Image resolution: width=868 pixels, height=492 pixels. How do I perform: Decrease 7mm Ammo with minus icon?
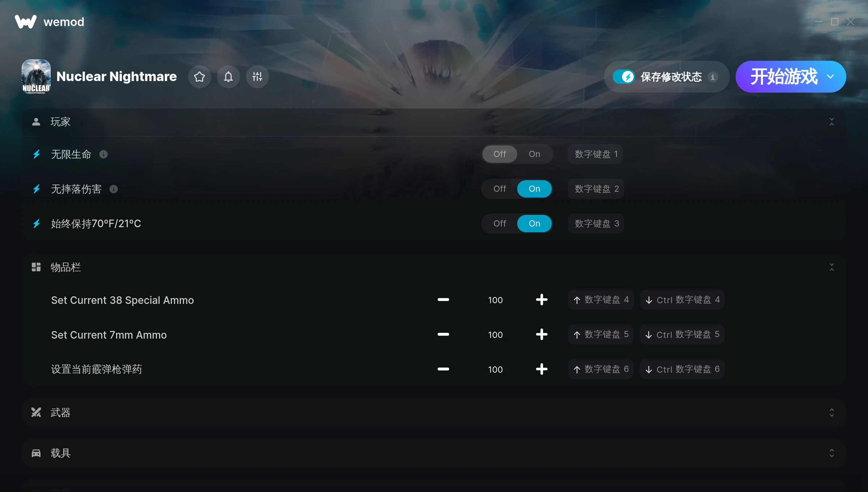443,334
